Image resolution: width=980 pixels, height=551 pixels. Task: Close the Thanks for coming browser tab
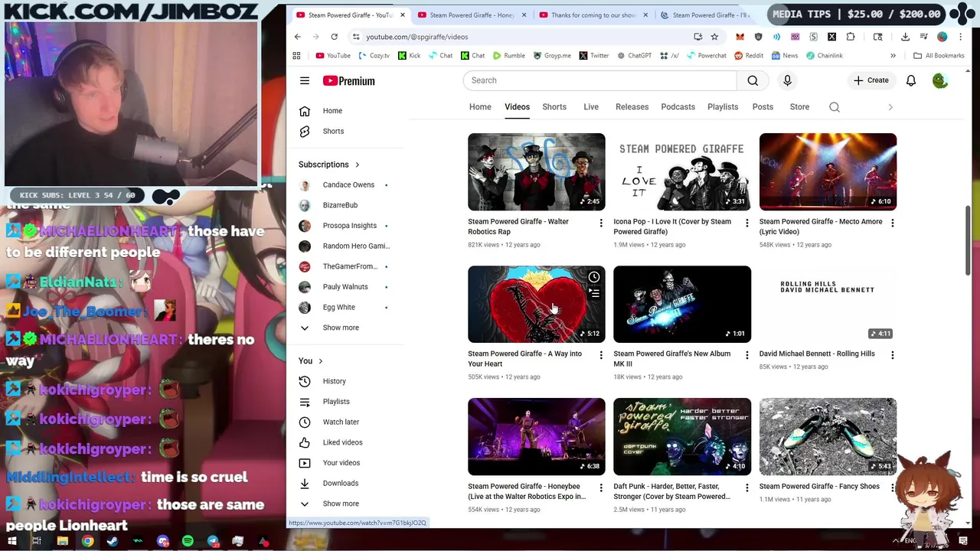click(645, 15)
